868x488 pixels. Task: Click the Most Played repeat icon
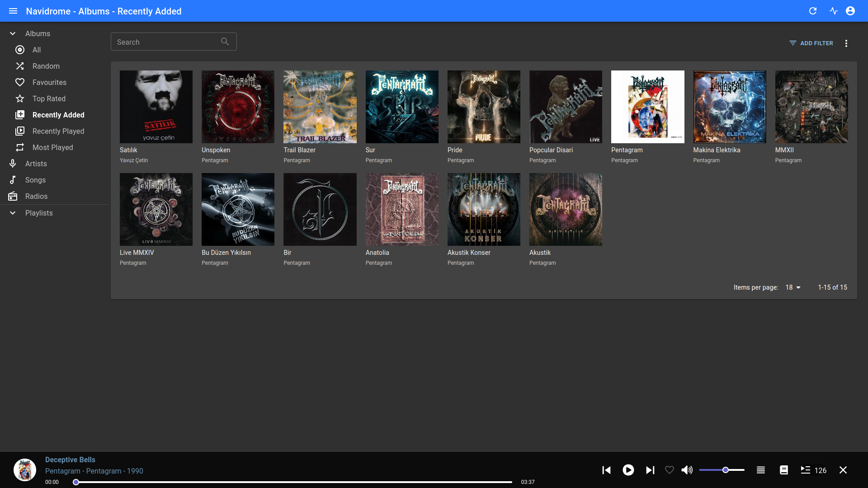(x=20, y=147)
